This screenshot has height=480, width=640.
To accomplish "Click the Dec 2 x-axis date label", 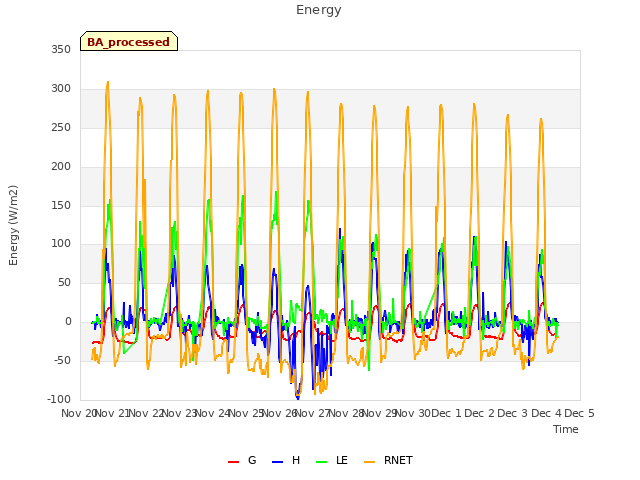I will pyautogui.click(x=480, y=413).
